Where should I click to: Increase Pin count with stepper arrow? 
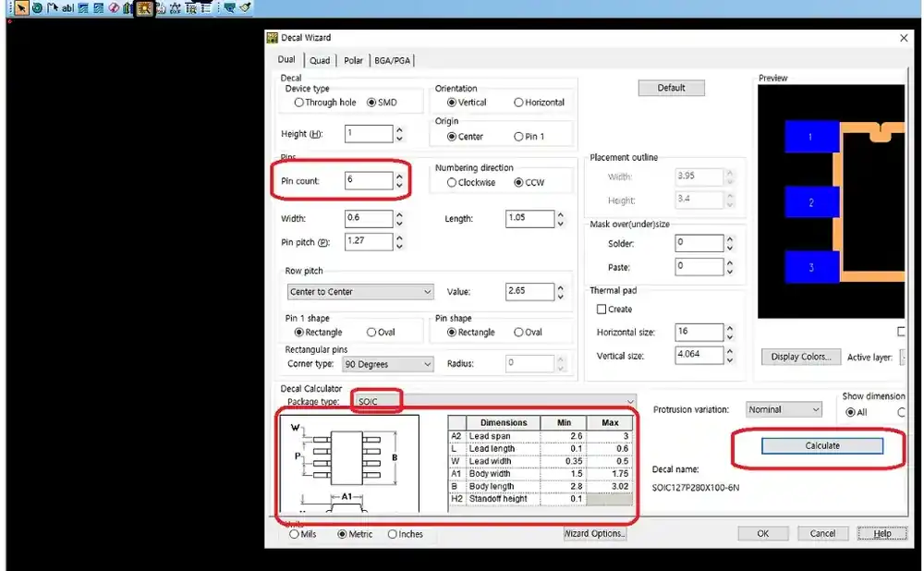399,176
